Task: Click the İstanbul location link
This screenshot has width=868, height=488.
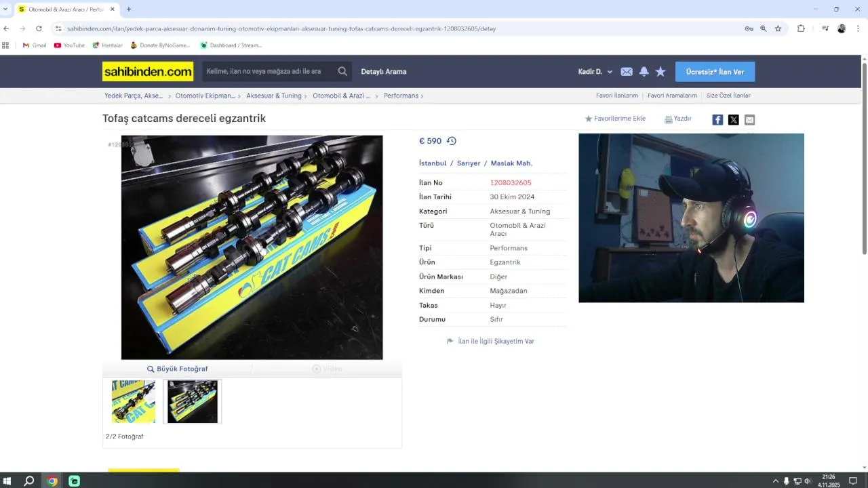Action: click(433, 163)
